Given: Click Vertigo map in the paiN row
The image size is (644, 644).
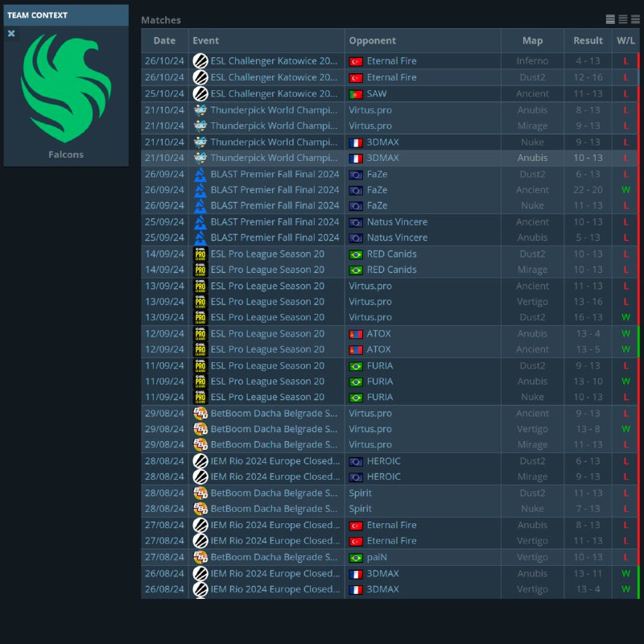Looking at the screenshot, I should (532, 557).
